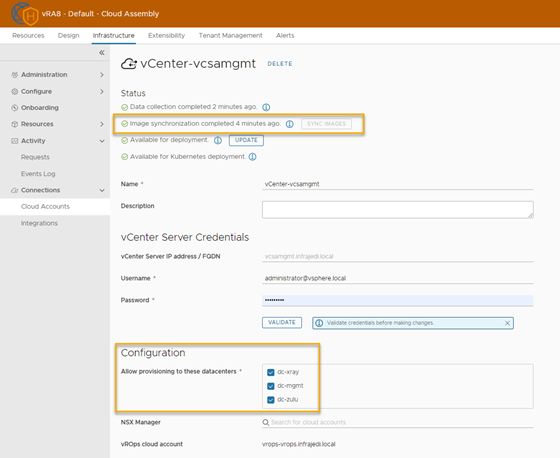
Task: Open Integrations in the sidebar
Action: [39, 223]
